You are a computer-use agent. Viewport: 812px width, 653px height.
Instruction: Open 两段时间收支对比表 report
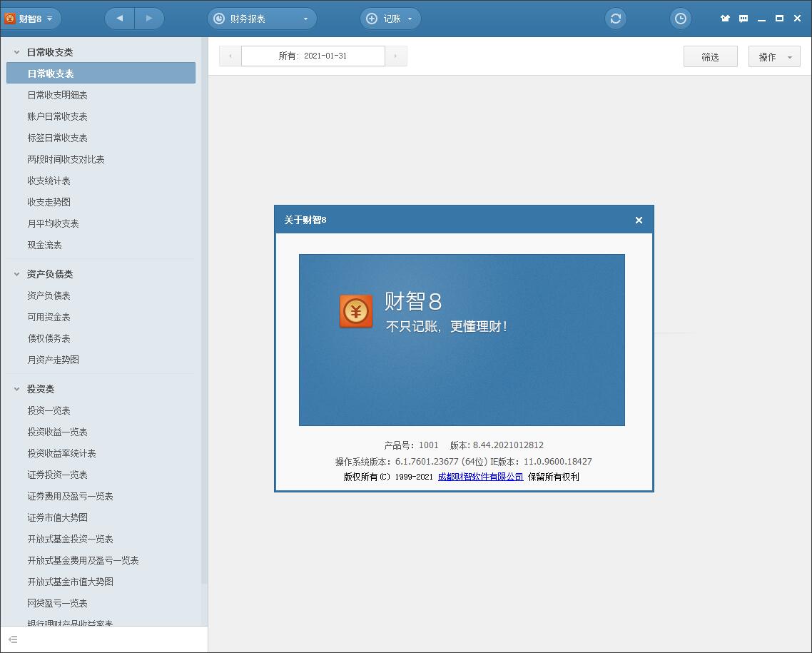pyautogui.click(x=66, y=159)
